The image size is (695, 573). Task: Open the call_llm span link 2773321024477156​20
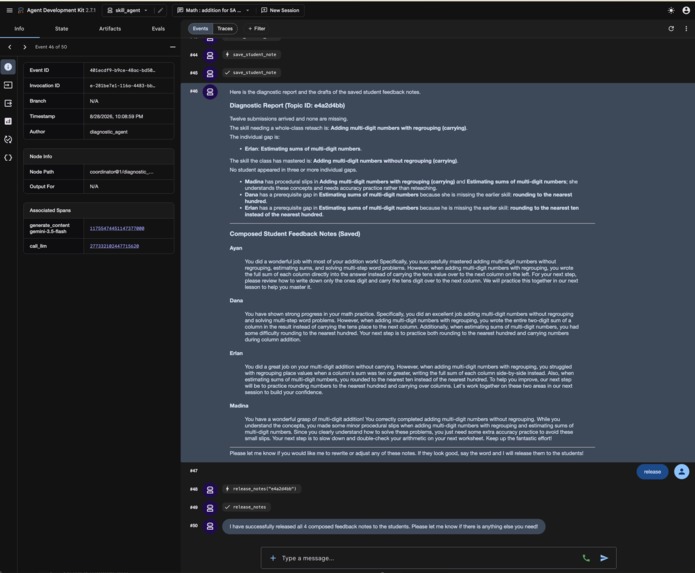point(114,246)
